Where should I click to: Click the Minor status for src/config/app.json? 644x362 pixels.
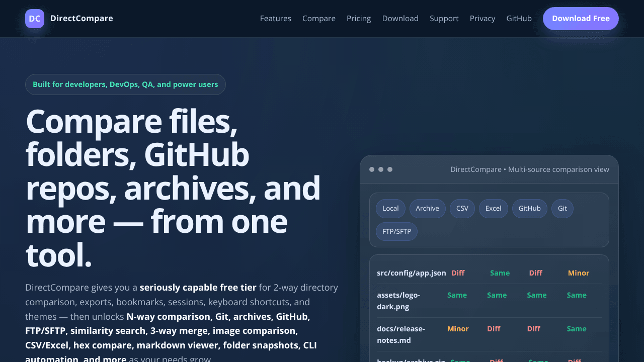[579, 273]
